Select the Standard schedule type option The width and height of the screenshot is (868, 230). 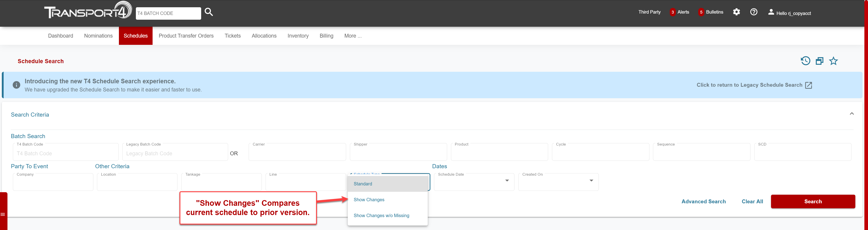[x=363, y=184]
